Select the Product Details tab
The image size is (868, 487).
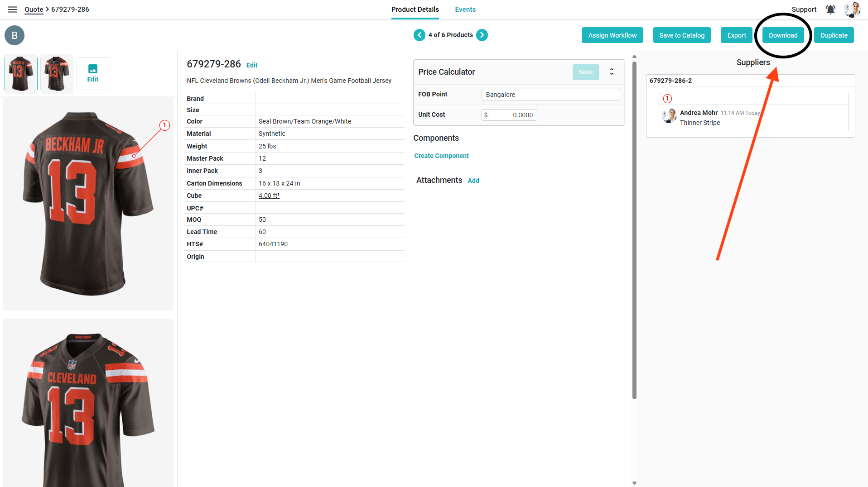[x=415, y=10]
